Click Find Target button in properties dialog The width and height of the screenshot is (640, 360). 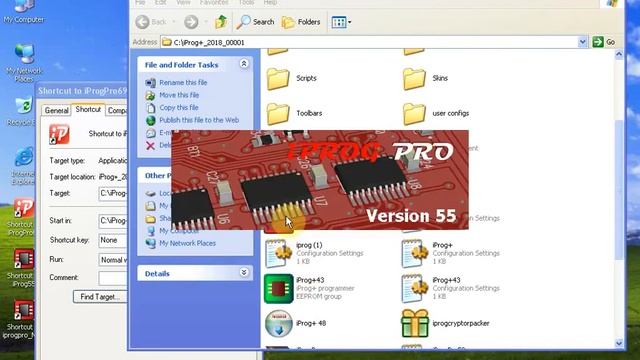tap(100, 297)
